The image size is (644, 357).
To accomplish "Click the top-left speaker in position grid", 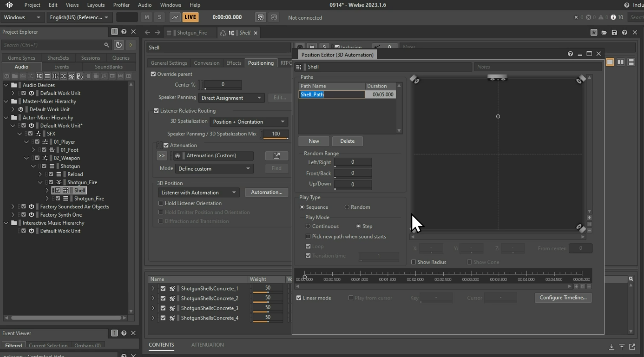I will click(x=414, y=79).
